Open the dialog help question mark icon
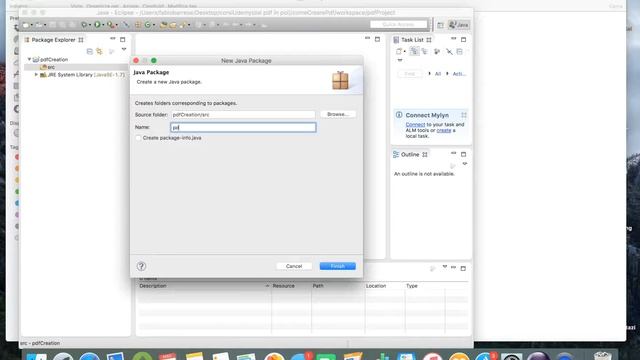 [x=141, y=266]
